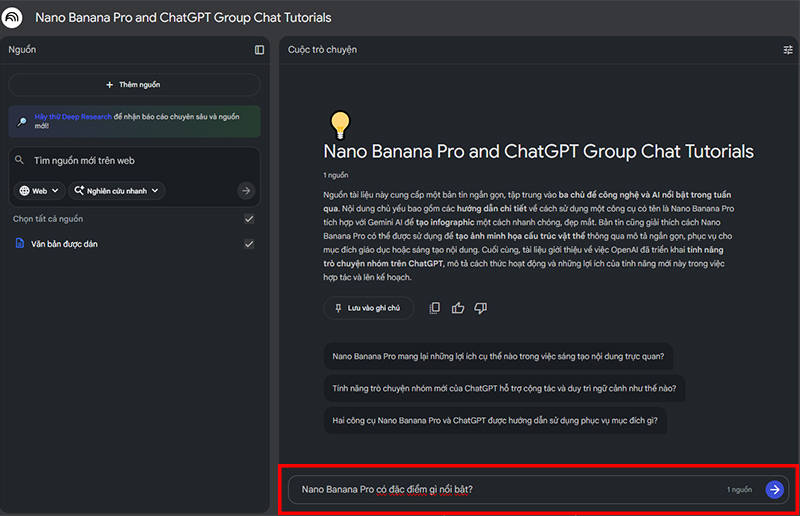Click the "Thêm nguồn" add source button

[x=133, y=85]
